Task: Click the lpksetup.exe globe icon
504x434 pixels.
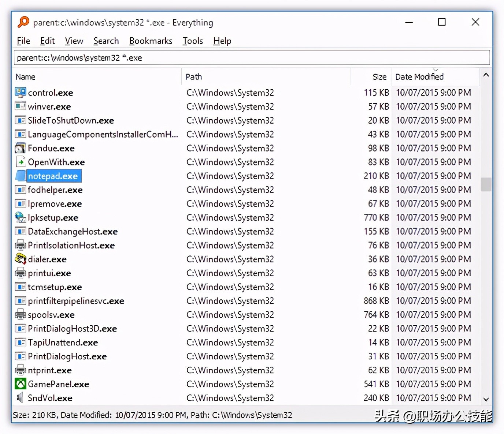Action: point(20,218)
